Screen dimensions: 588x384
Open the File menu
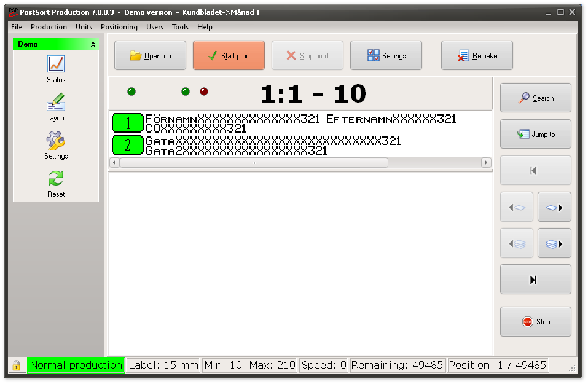pos(17,27)
